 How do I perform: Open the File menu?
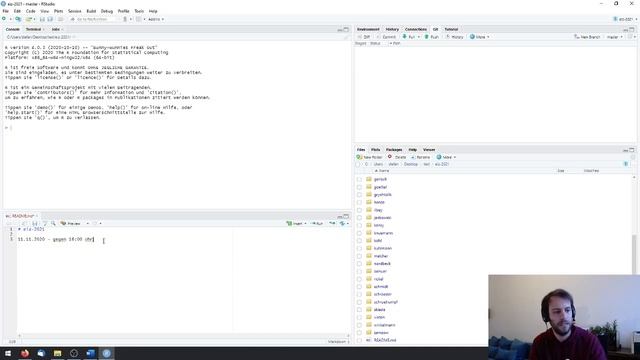5,11
